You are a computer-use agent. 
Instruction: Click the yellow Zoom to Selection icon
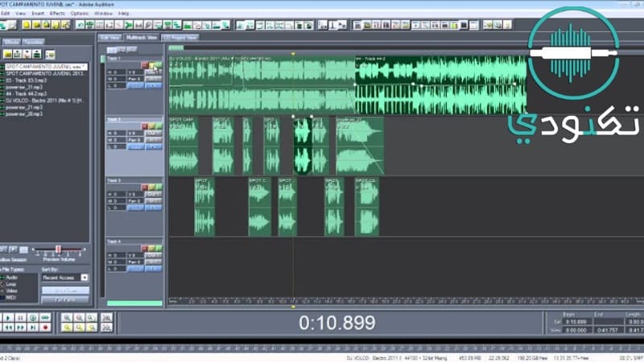[x=67, y=327]
